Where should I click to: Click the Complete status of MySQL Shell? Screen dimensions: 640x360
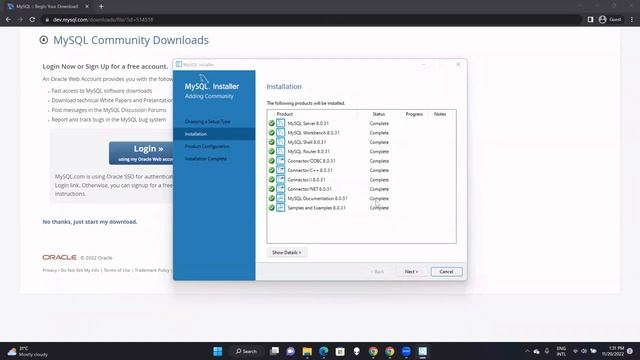point(379,142)
